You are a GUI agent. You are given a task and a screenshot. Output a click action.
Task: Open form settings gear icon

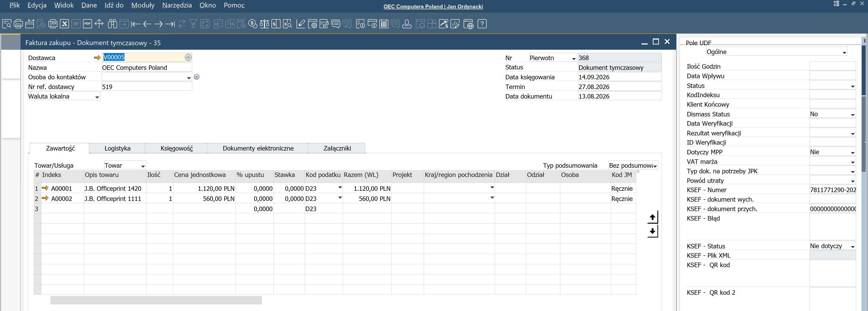click(x=312, y=24)
